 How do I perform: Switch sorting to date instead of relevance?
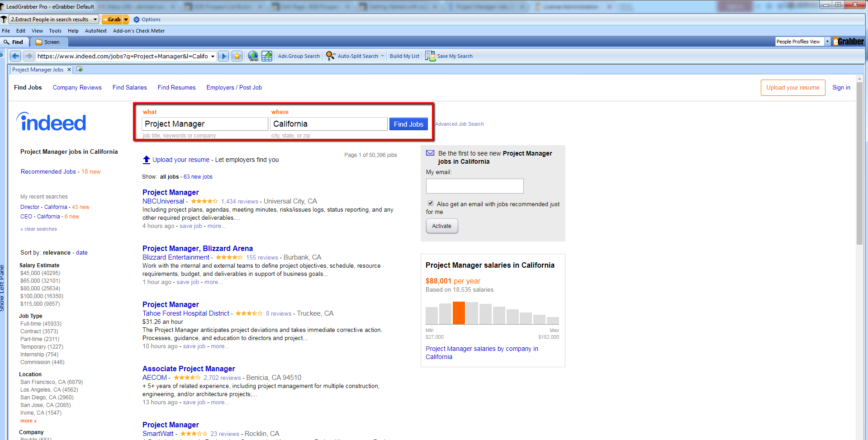tap(81, 252)
